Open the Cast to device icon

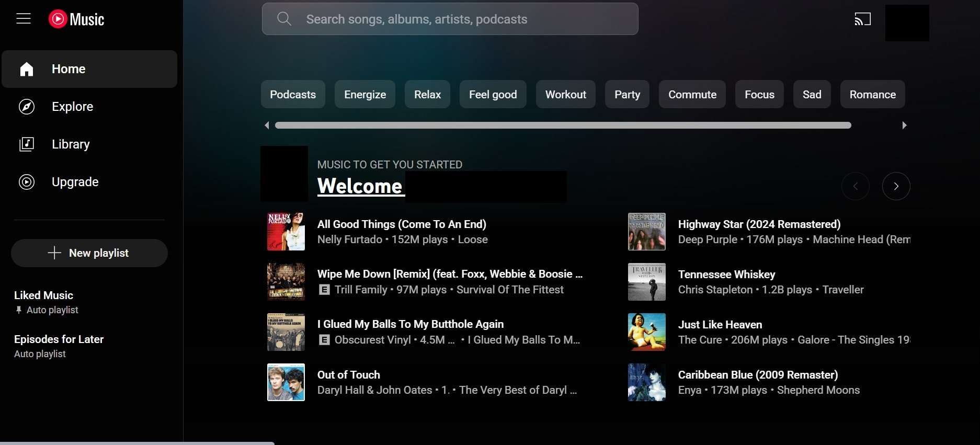[862, 19]
